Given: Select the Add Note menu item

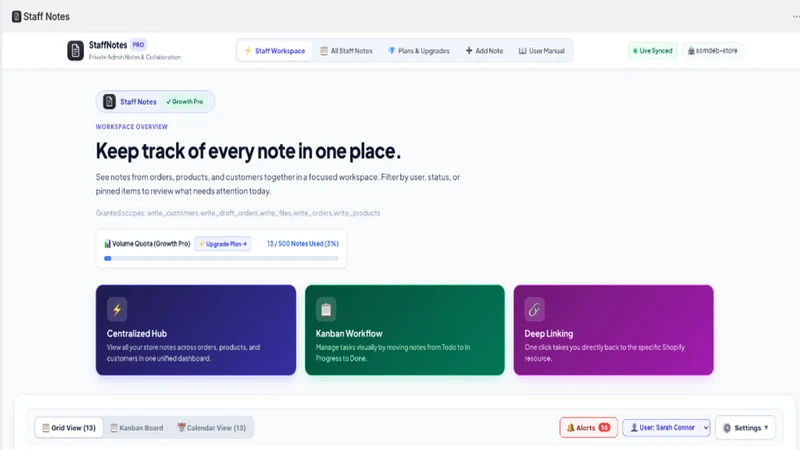Looking at the screenshot, I should tap(484, 51).
